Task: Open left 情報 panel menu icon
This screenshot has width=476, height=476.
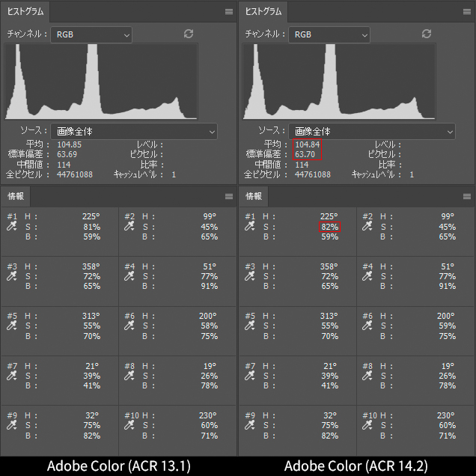Action: tap(229, 196)
